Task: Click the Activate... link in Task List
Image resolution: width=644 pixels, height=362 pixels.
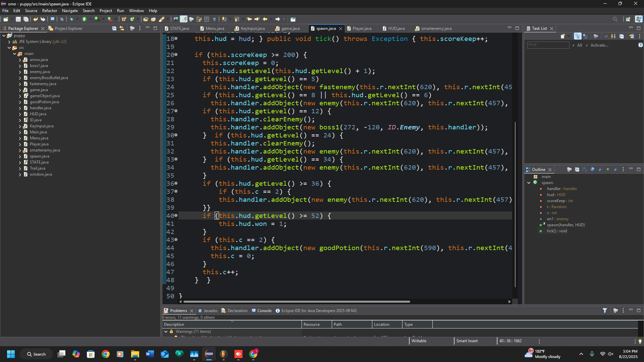Action: pos(599,45)
